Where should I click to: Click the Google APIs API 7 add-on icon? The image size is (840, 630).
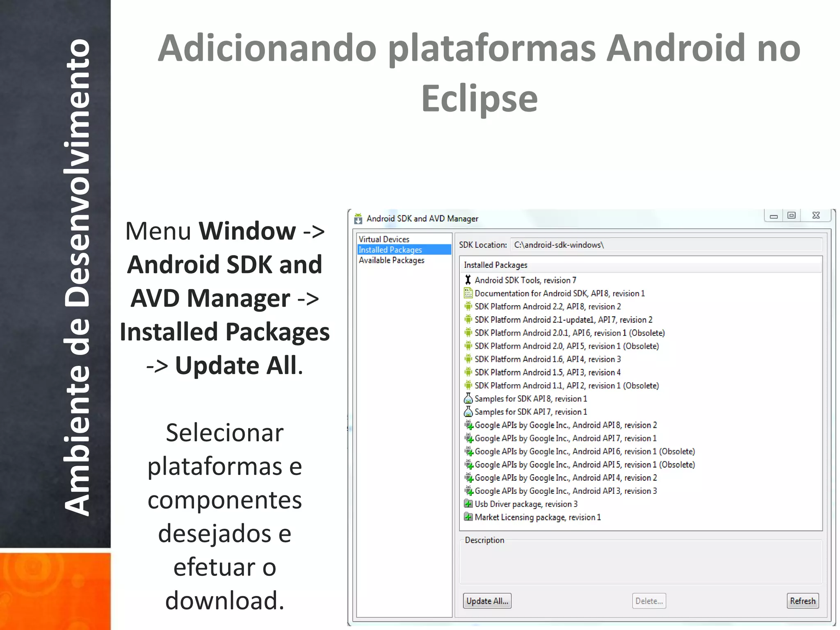(x=468, y=438)
